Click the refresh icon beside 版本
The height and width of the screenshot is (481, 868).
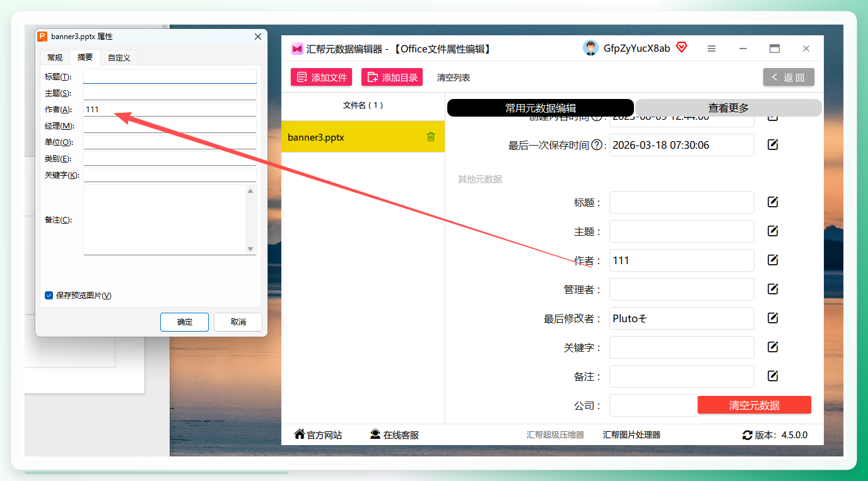click(748, 435)
